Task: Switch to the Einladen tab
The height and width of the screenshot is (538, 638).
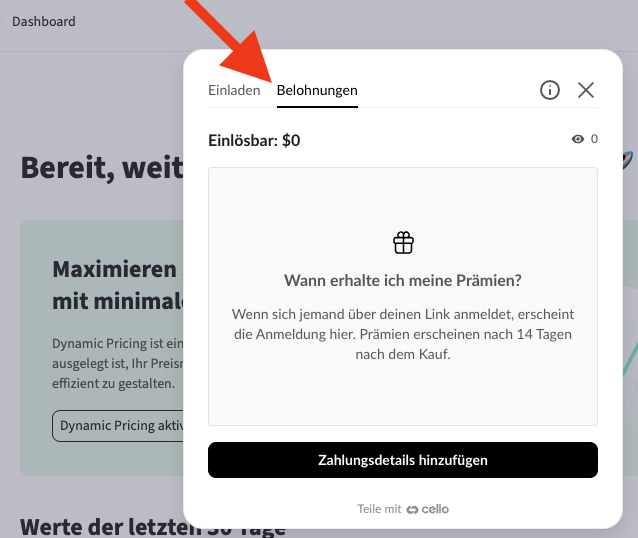Action: (x=234, y=90)
